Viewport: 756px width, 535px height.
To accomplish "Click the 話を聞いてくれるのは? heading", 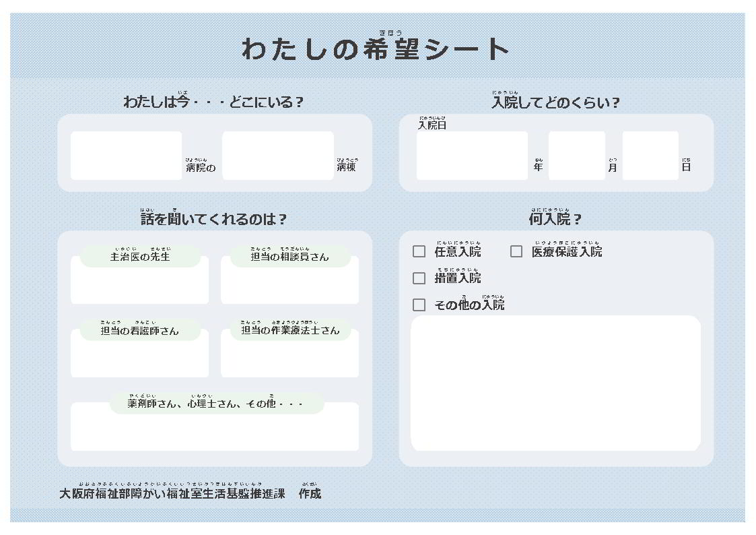I will tap(215, 219).
